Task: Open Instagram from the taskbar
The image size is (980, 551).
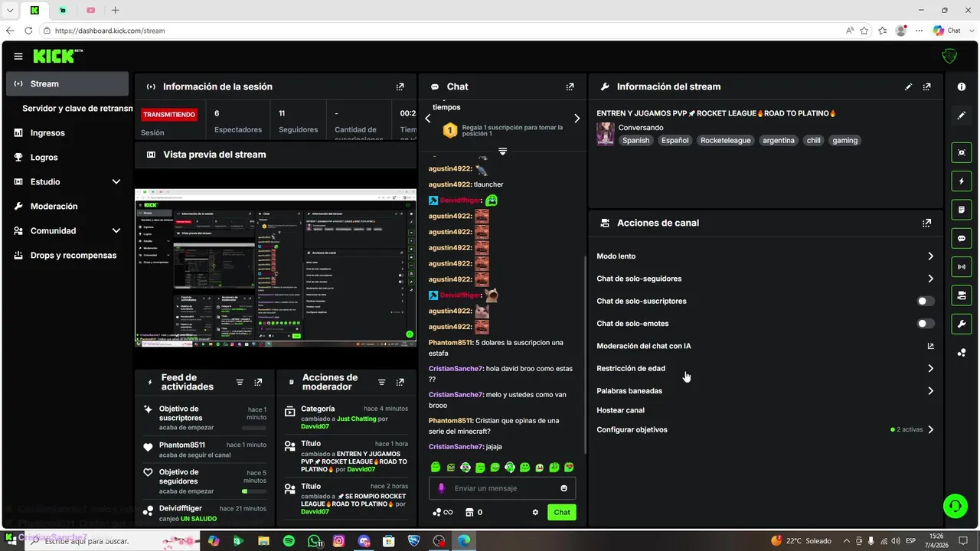Action: point(339,541)
